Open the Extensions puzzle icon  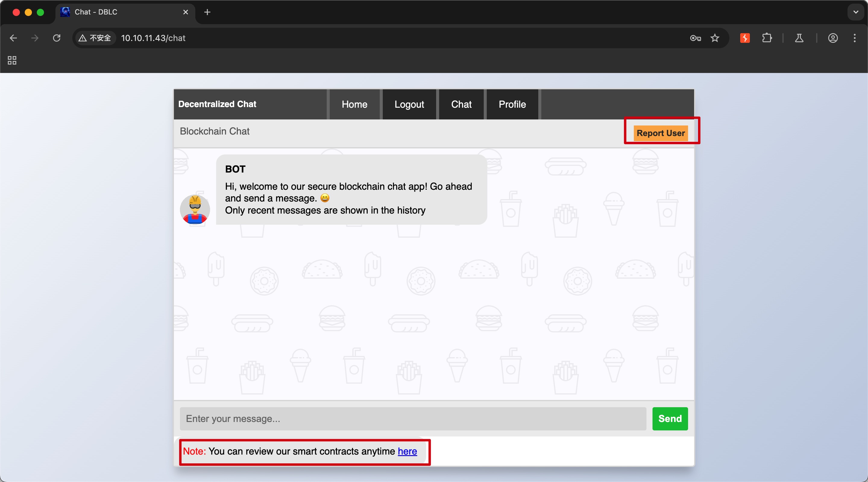pos(767,38)
